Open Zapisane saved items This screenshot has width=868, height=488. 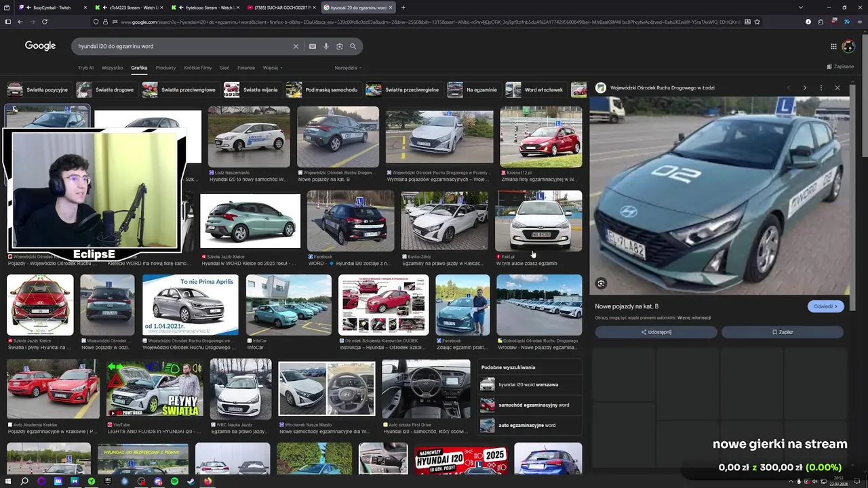(x=840, y=67)
